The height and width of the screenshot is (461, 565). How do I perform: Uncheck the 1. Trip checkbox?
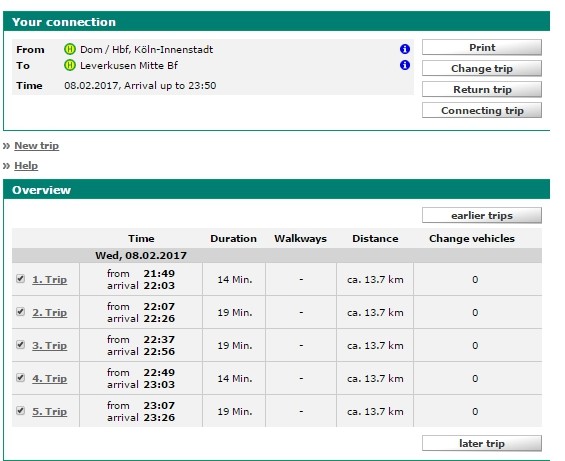pos(21,279)
